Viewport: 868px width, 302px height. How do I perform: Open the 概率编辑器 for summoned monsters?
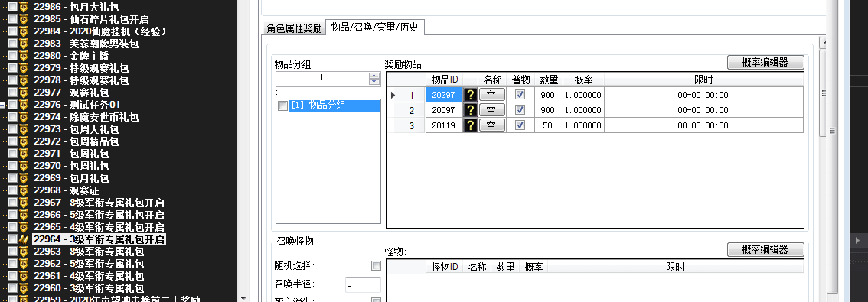[765, 249]
